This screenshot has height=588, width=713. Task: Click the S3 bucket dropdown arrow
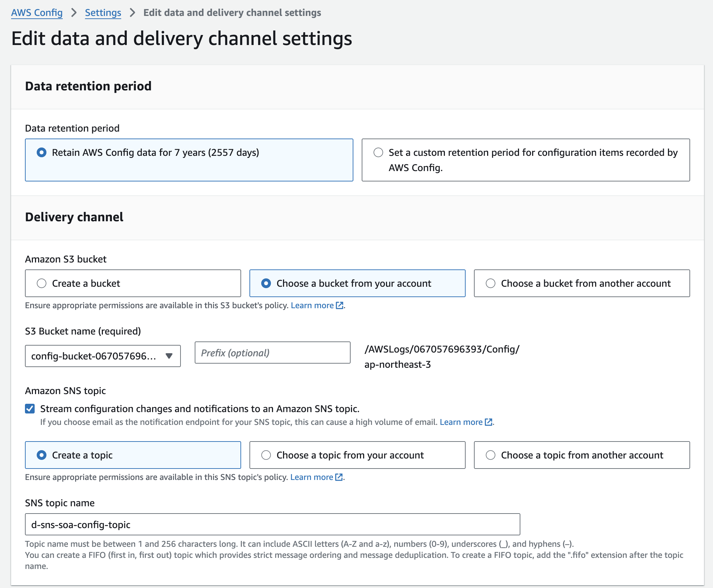(169, 356)
